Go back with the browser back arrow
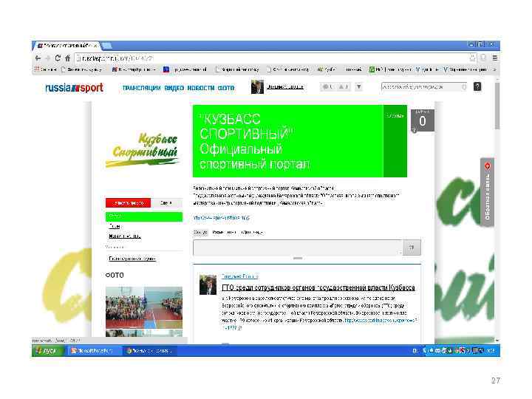The height and width of the screenshot is (399, 532). click(38, 58)
